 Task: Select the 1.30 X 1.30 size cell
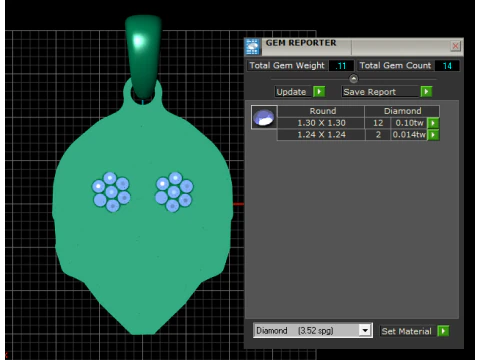coord(321,123)
